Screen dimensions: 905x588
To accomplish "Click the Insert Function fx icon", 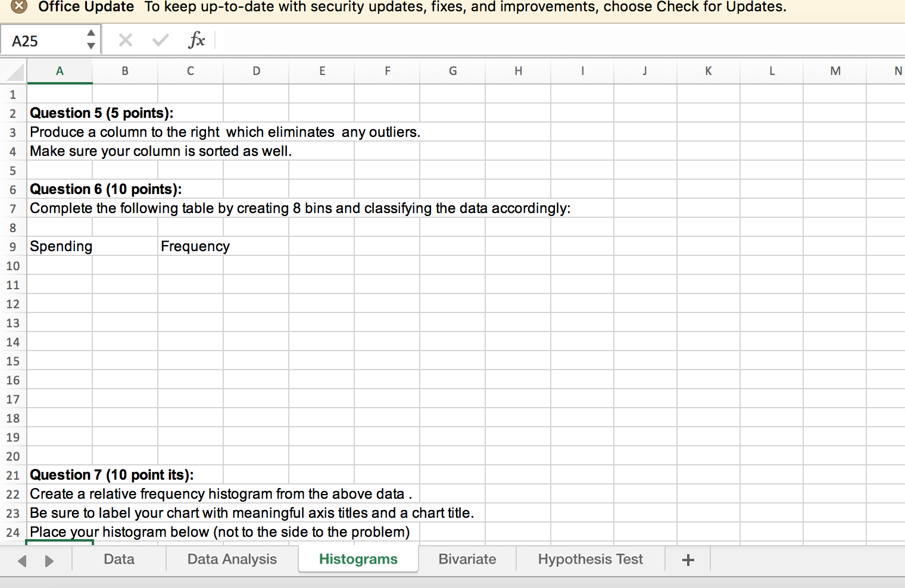I will coord(196,40).
